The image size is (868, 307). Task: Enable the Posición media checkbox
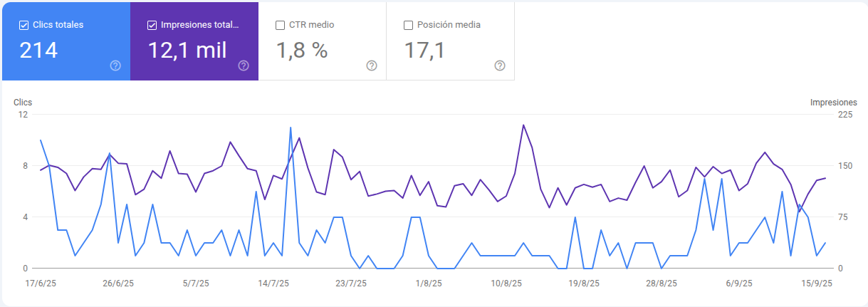[x=408, y=25]
